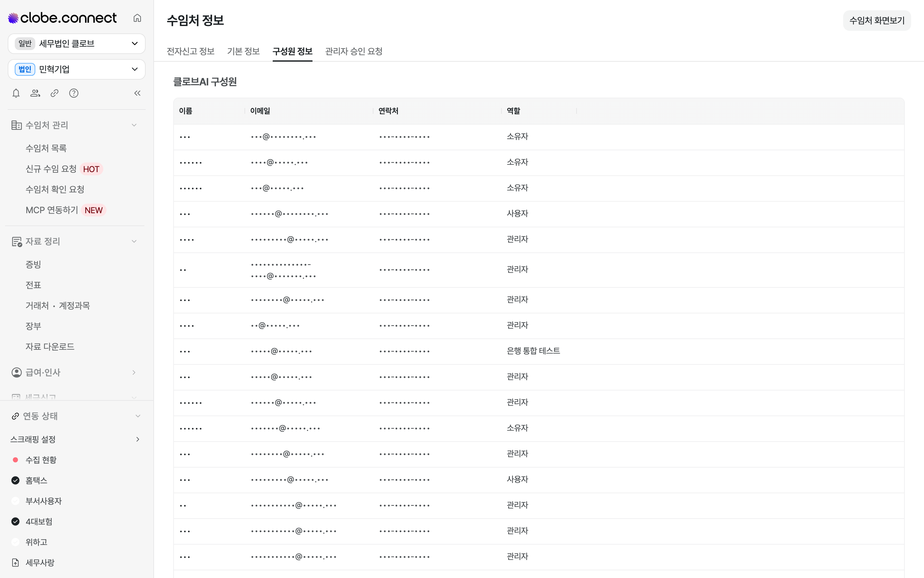Image resolution: width=924 pixels, height=578 pixels.
Task: Click the 수임처 화면보기 button
Action: tap(877, 20)
